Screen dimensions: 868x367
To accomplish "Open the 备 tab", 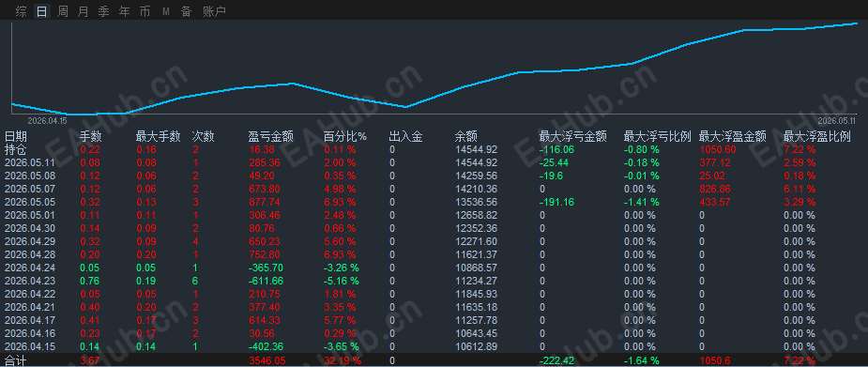I will pos(186,11).
